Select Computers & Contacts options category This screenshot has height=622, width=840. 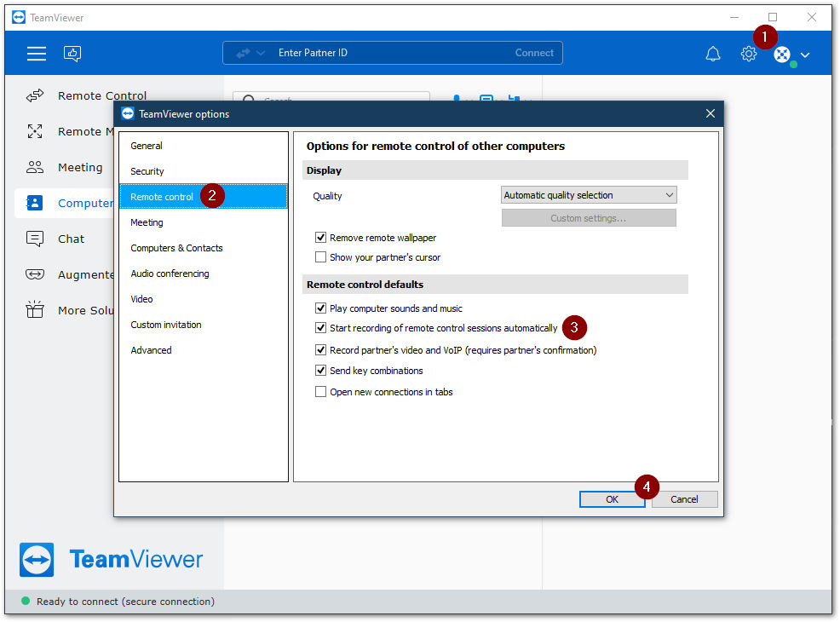pyautogui.click(x=203, y=248)
